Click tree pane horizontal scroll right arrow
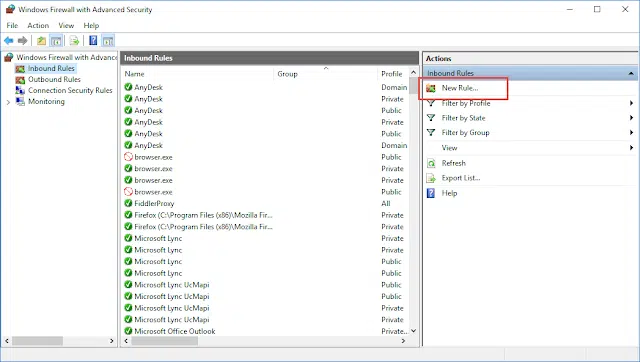 (x=112, y=341)
